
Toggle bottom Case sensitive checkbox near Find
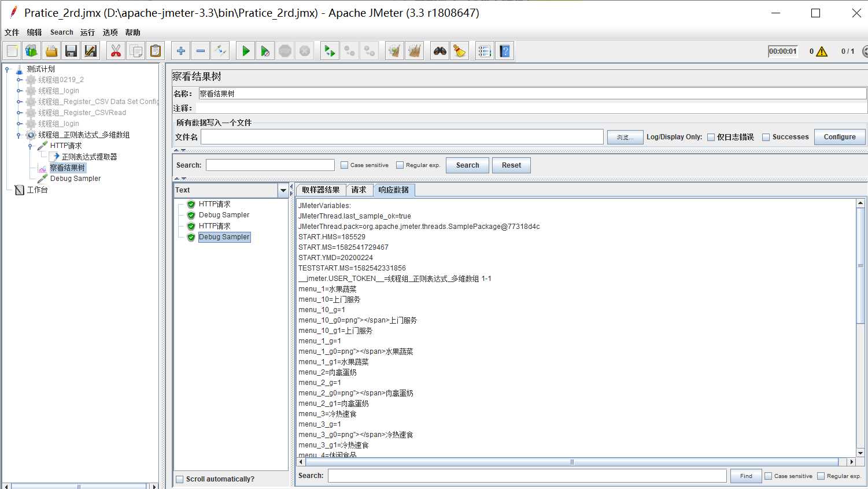pos(769,476)
